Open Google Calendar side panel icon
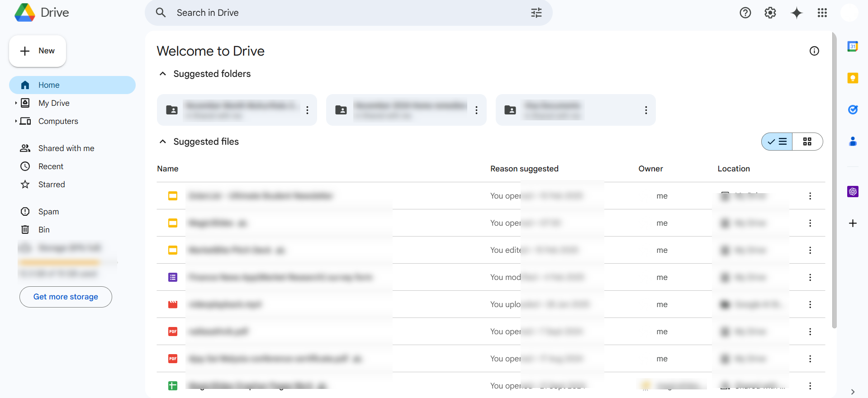 tap(853, 46)
